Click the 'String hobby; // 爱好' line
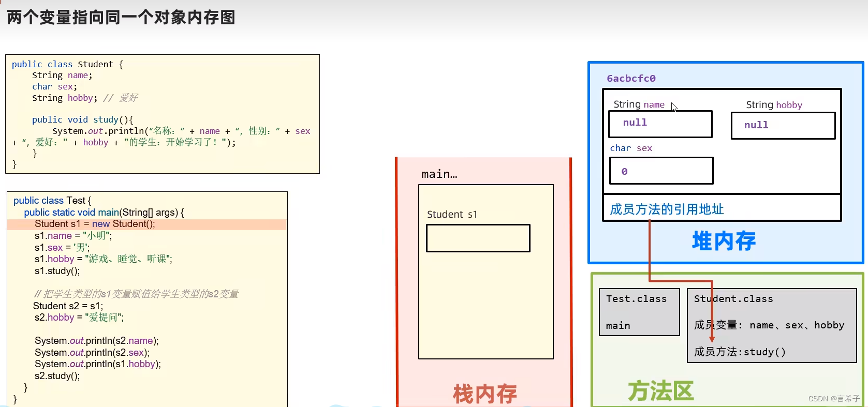This screenshot has height=407, width=868. [x=85, y=98]
